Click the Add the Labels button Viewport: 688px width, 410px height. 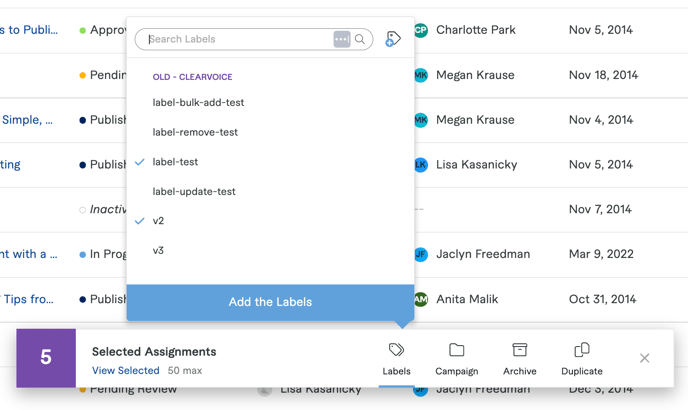270,302
